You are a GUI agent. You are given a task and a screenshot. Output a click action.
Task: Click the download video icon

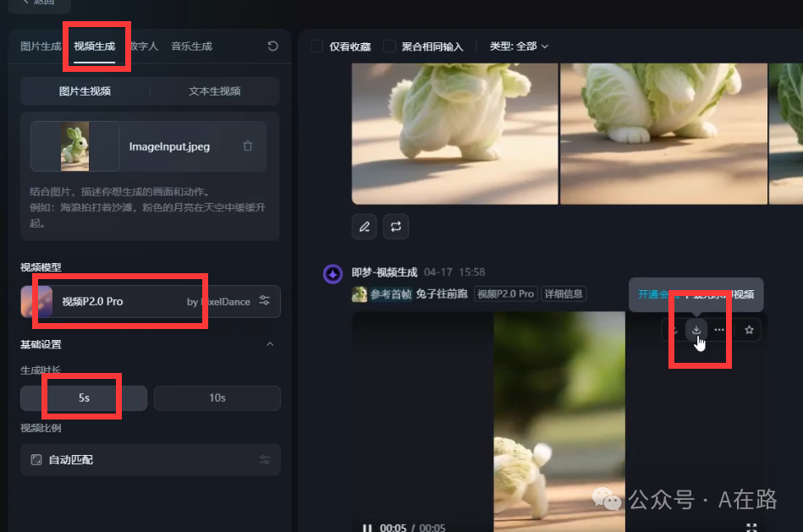pyautogui.click(x=696, y=330)
